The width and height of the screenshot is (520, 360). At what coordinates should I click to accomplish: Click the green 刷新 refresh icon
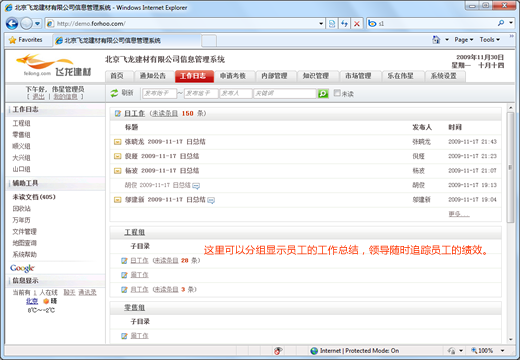click(x=114, y=93)
